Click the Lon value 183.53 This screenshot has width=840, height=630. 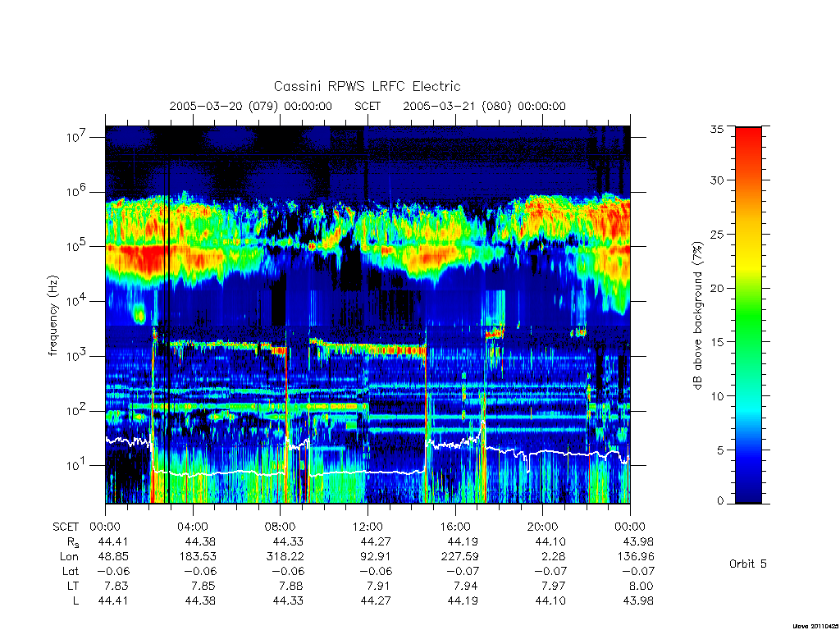tap(198, 557)
